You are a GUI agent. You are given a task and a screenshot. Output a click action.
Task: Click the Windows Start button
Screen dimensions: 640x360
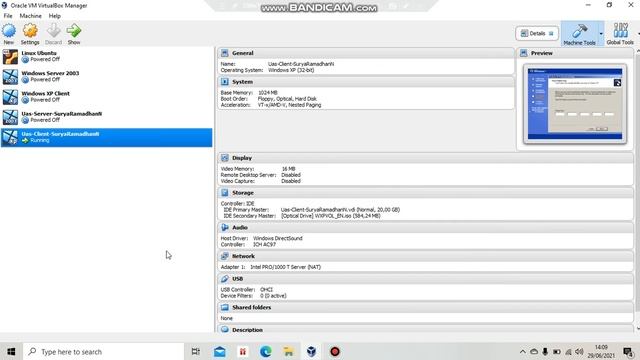coord(11,351)
